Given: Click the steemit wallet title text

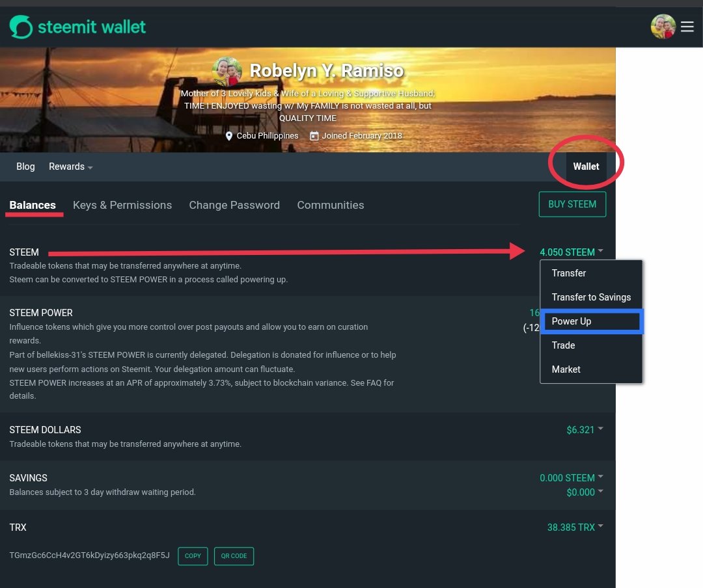Looking at the screenshot, I should pyautogui.click(x=92, y=27).
